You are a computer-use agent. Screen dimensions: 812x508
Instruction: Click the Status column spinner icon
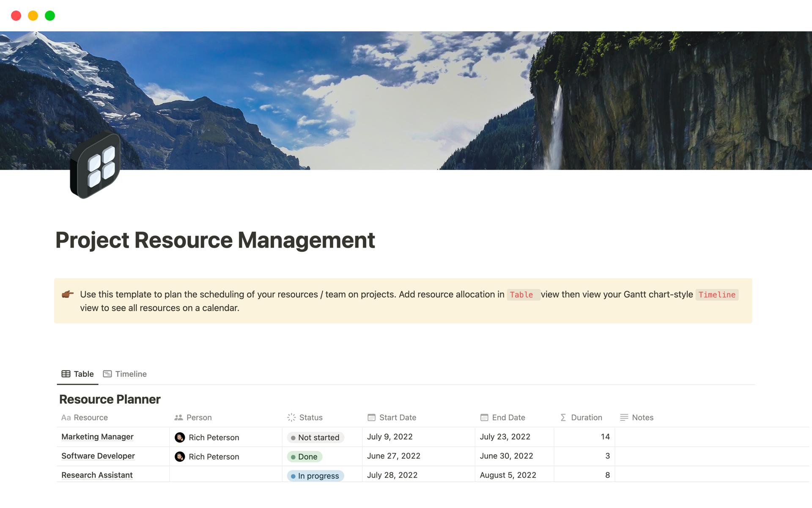point(291,417)
